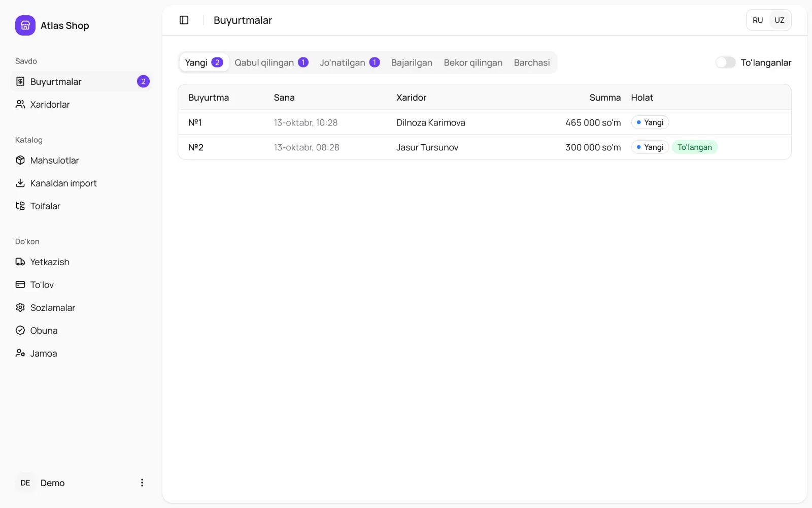812x508 pixels.
Task: Open the three-dot menu next to Demo
Action: click(x=142, y=483)
